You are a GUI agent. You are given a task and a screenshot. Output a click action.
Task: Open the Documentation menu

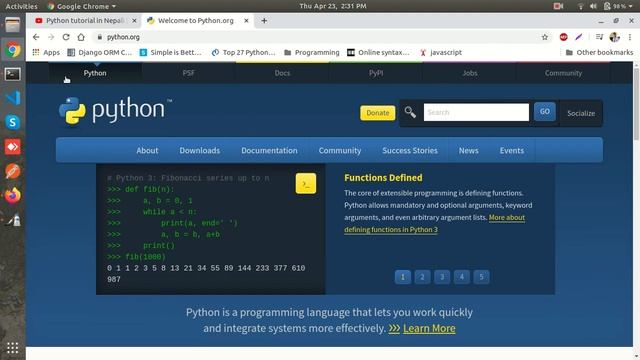[269, 151]
